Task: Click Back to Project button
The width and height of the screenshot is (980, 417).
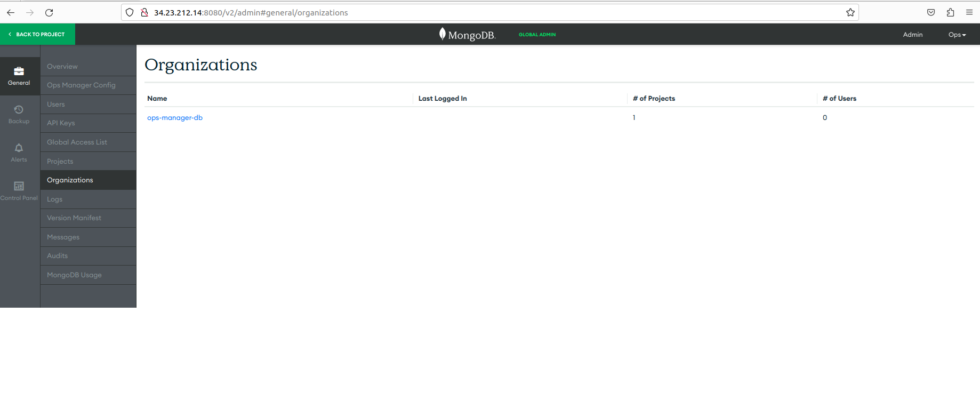Action: 37,34
